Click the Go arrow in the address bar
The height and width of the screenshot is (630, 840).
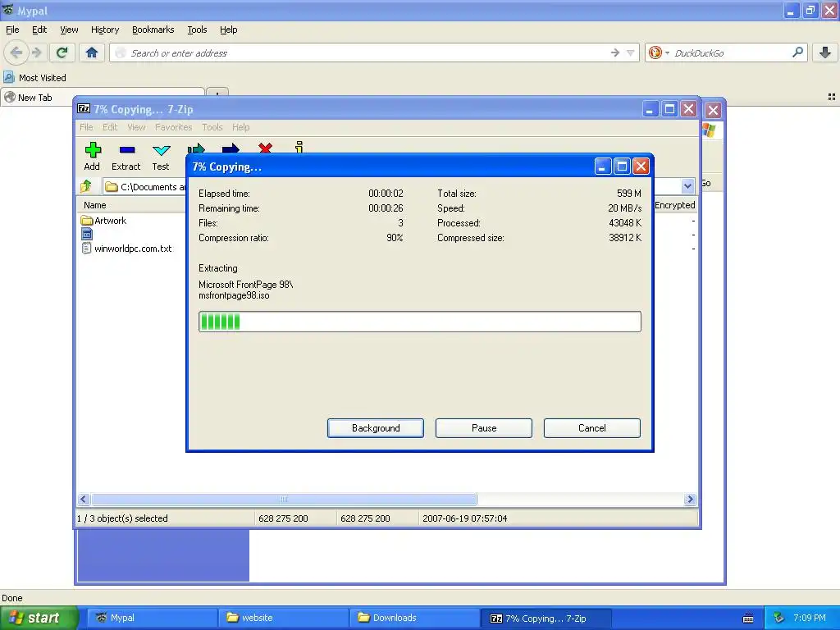pos(615,52)
